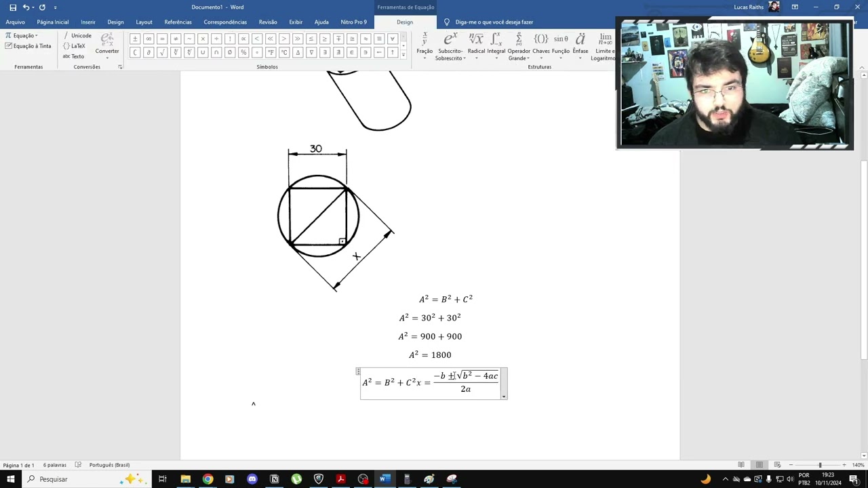Open the Equação dropdown gallery
868x488 pixels.
(22, 36)
